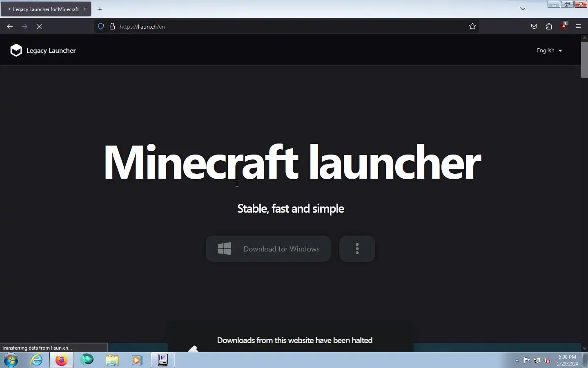The height and width of the screenshot is (368, 588).
Task: Click the uBlock Origin extension icon
Action: pyautogui.click(x=563, y=26)
